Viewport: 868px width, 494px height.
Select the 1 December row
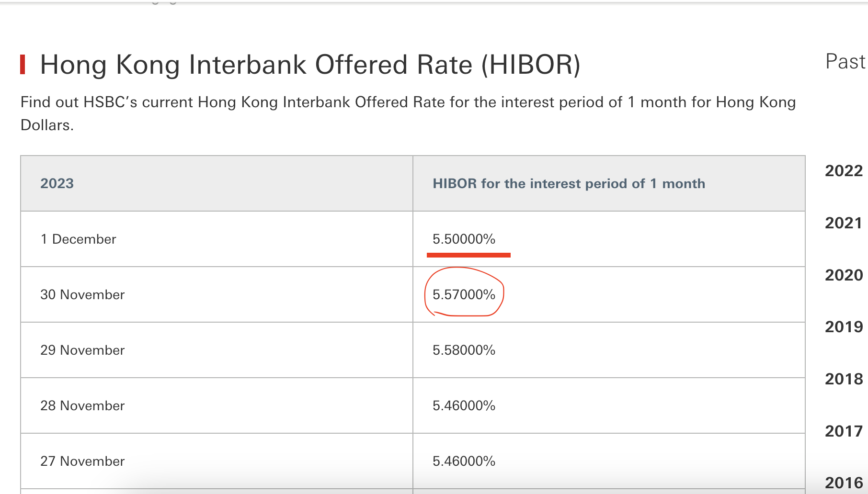tap(78, 239)
